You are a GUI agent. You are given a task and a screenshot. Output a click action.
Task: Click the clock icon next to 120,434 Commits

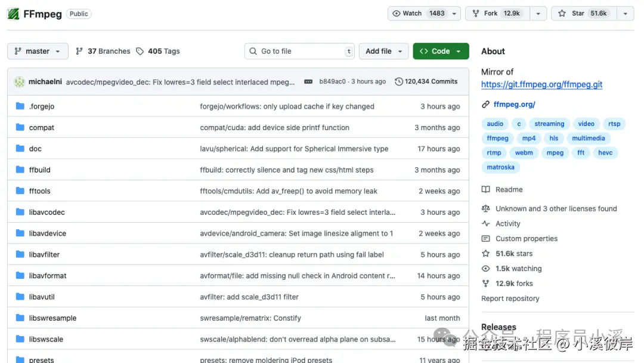click(398, 81)
